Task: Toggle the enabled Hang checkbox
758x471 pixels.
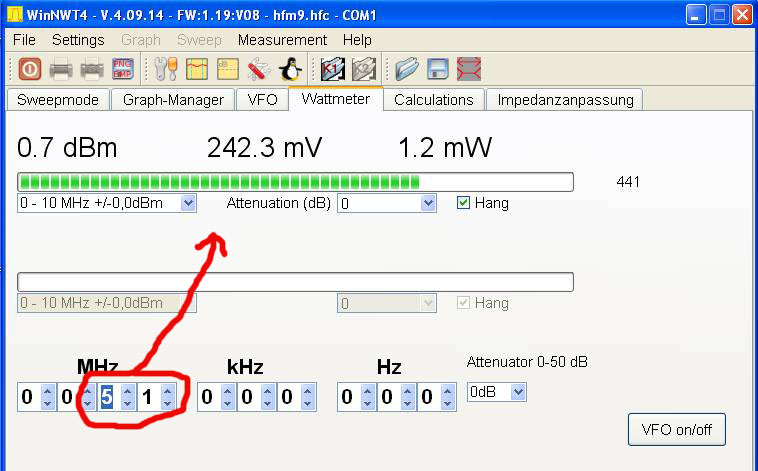Action: [x=463, y=203]
